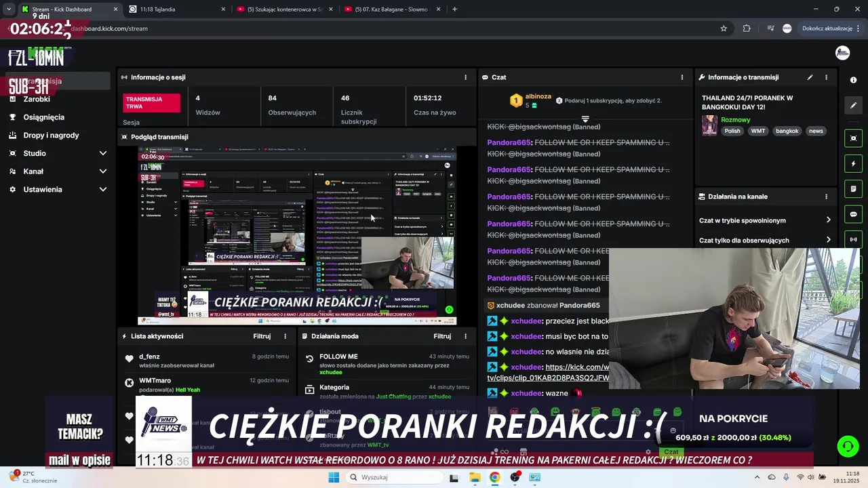
Task: Toggle the activity lightning icon in the right toolbar
Action: click(x=853, y=163)
